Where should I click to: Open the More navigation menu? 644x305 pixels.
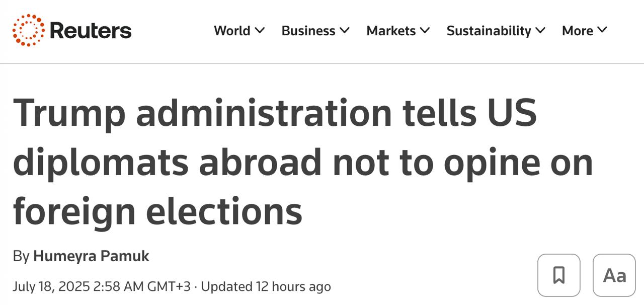click(x=577, y=31)
